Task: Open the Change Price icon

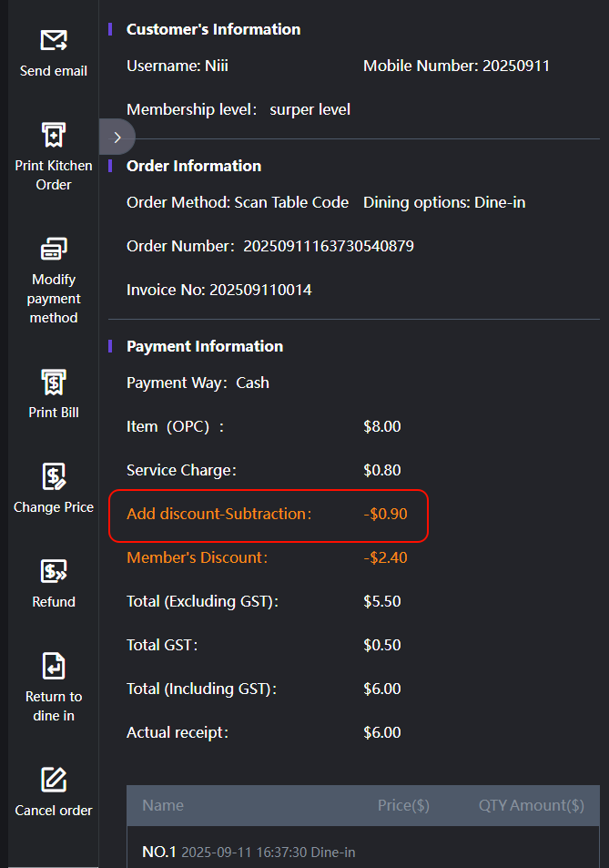Action: (54, 476)
